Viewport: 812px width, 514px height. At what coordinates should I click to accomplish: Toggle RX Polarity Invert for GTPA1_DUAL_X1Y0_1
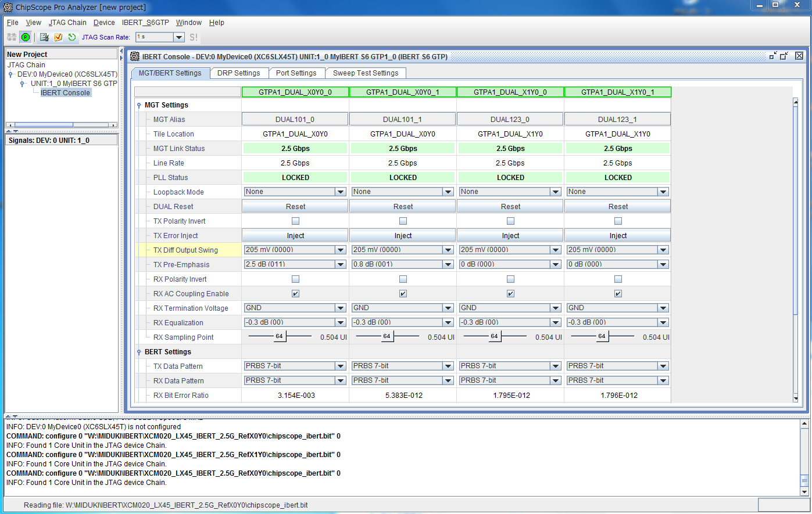(x=618, y=279)
